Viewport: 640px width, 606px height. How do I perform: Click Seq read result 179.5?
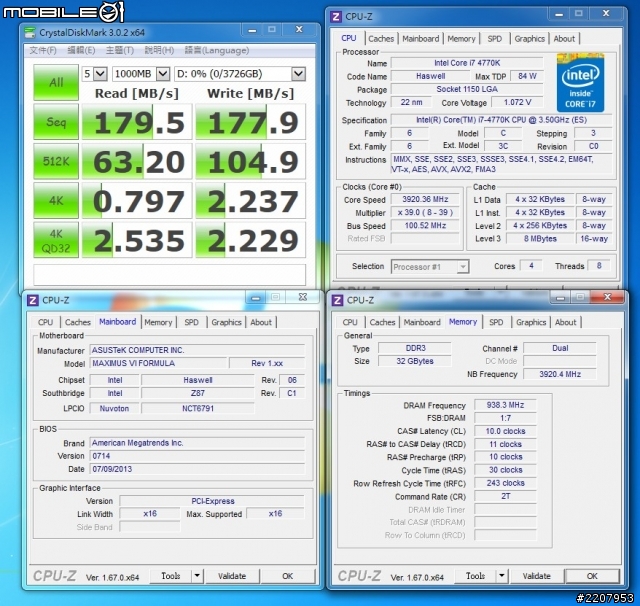[137, 122]
